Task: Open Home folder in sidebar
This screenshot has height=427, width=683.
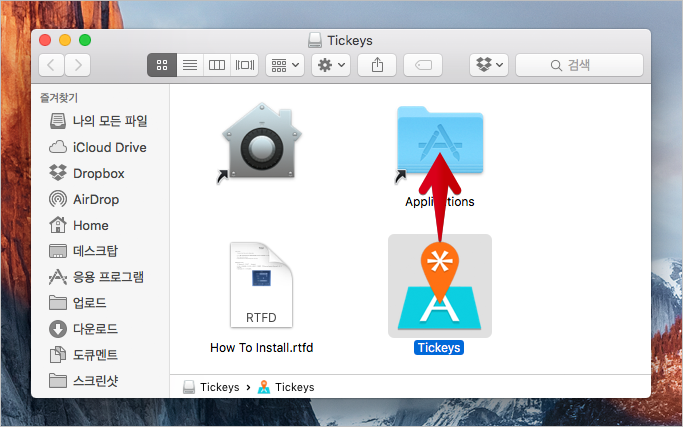Action: pos(79,225)
